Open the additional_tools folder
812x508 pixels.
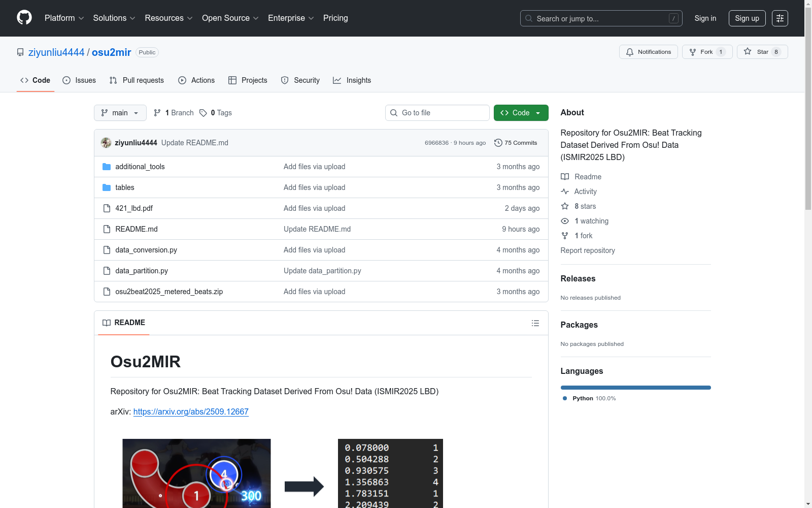[140, 167]
